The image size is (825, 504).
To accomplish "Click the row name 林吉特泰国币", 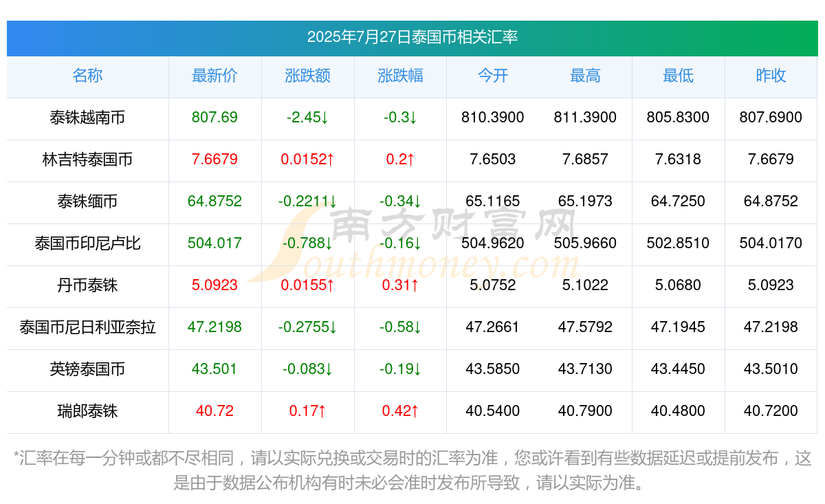I will (87, 160).
